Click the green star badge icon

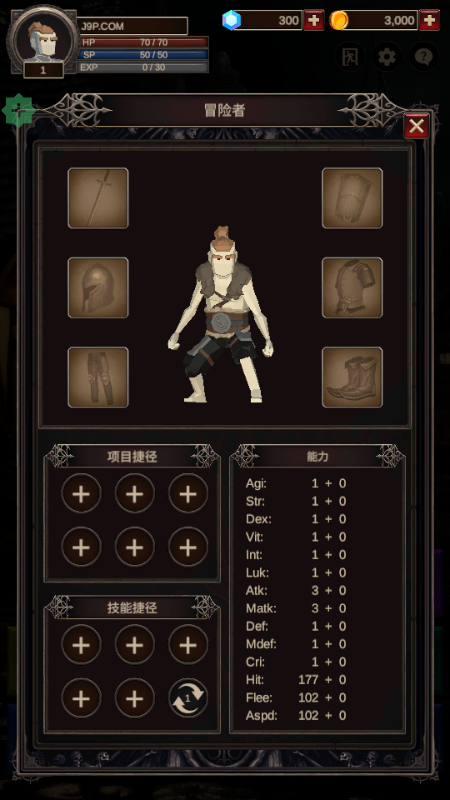18,110
